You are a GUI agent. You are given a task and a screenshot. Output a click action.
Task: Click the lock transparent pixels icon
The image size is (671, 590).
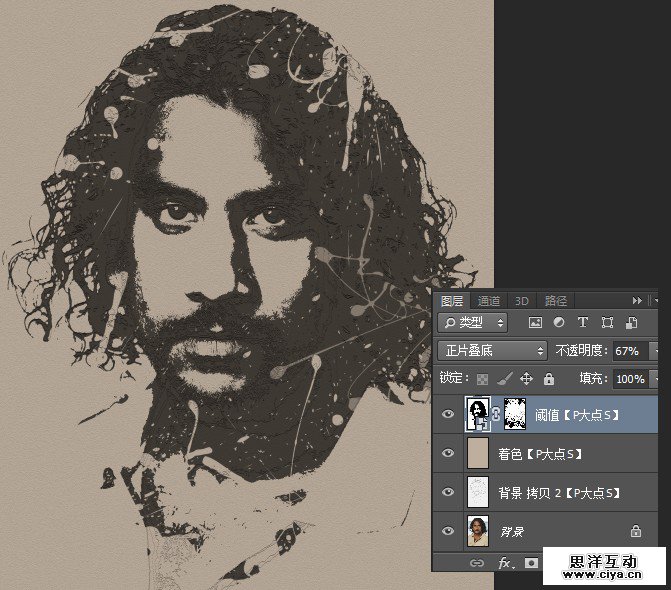(483, 379)
